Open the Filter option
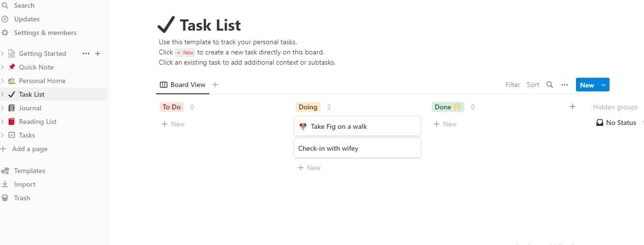This screenshot has width=644, height=245. tap(512, 85)
